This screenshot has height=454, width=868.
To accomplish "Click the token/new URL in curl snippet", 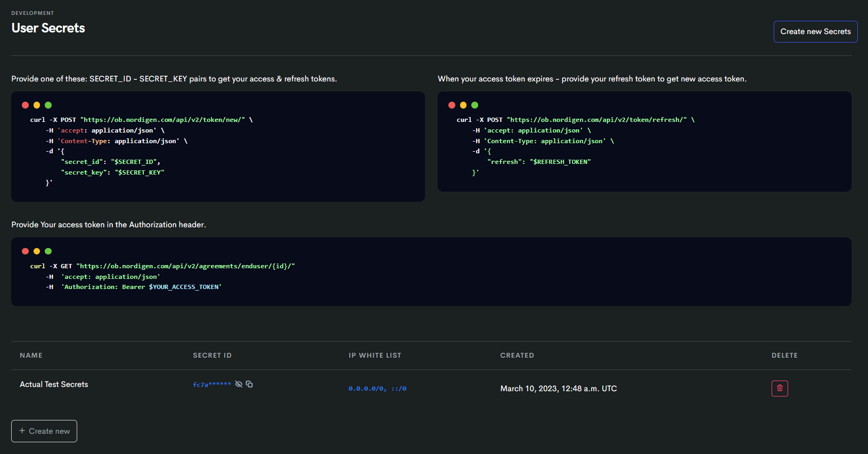I will tap(162, 120).
